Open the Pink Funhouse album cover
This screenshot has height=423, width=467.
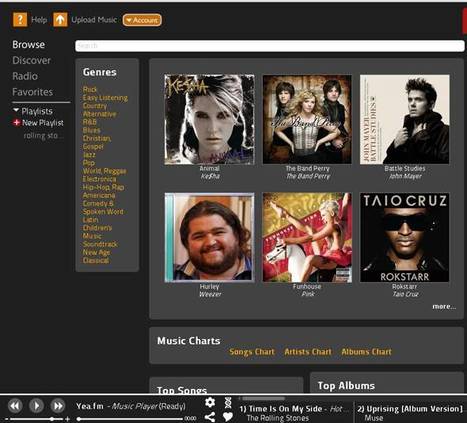point(307,237)
